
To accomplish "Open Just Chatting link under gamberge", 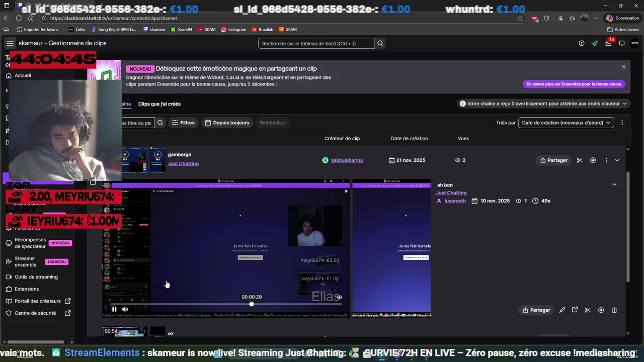I will pyautogui.click(x=183, y=163).
